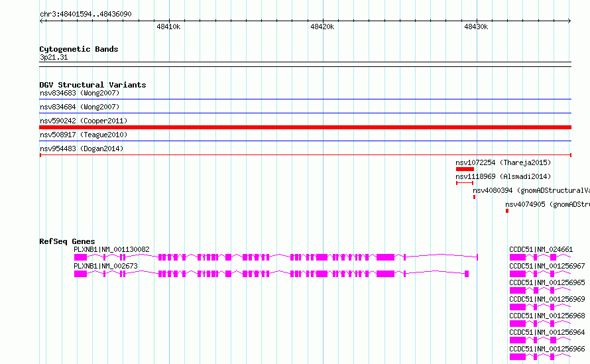Viewport: 590px width, 364px height.
Task: Click the left arrow of the coordinate ruler
Action: [42, 21]
